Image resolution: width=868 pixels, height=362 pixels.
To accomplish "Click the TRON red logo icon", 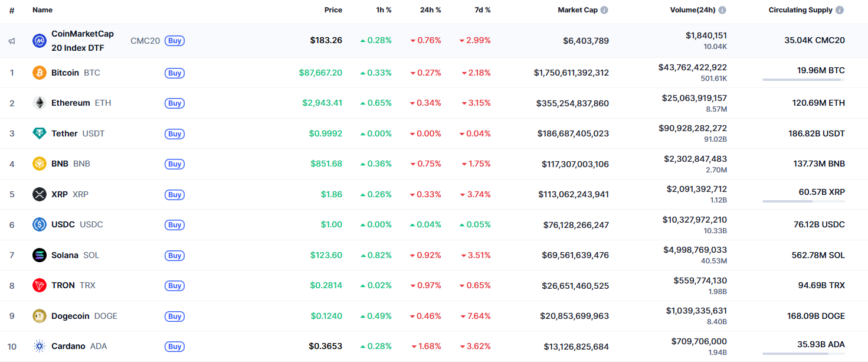I will point(40,285).
